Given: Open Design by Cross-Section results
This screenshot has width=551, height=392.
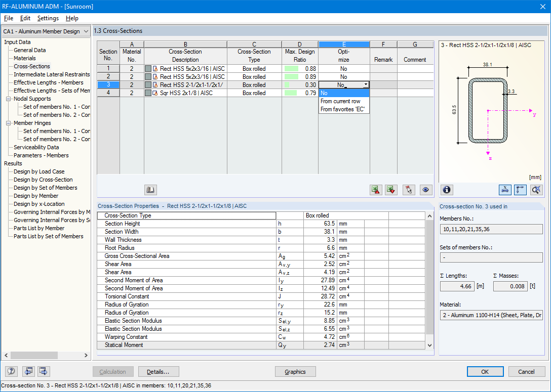Looking at the screenshot, I should pyautogui.click(x=43, y=180).
